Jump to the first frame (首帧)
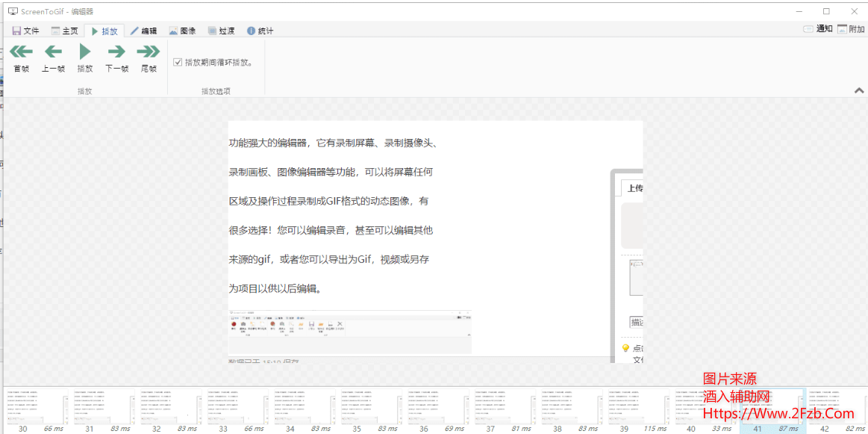This screenshot has height=434, width=868. point(21,58)
